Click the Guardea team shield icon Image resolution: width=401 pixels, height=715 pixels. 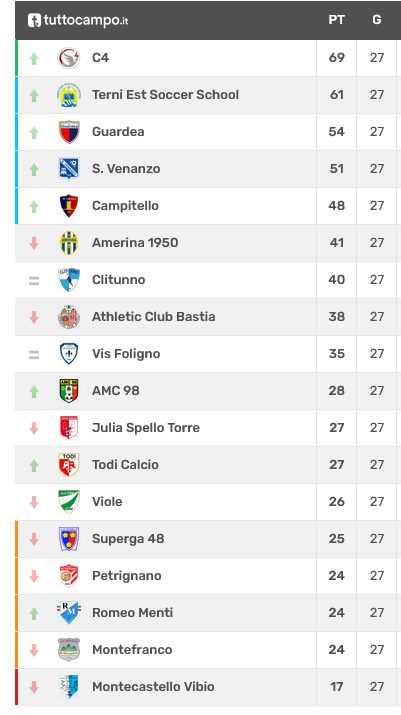[69, 132]
